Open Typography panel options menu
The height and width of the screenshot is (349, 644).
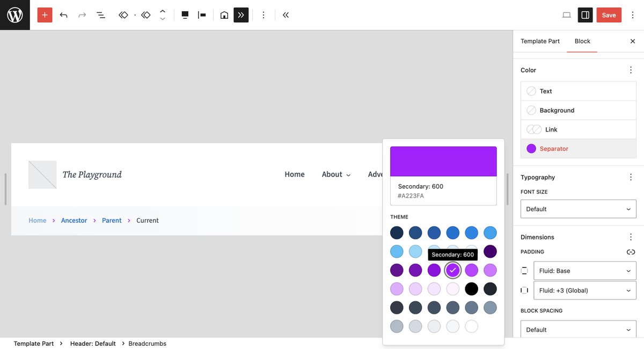click(631, 177)
